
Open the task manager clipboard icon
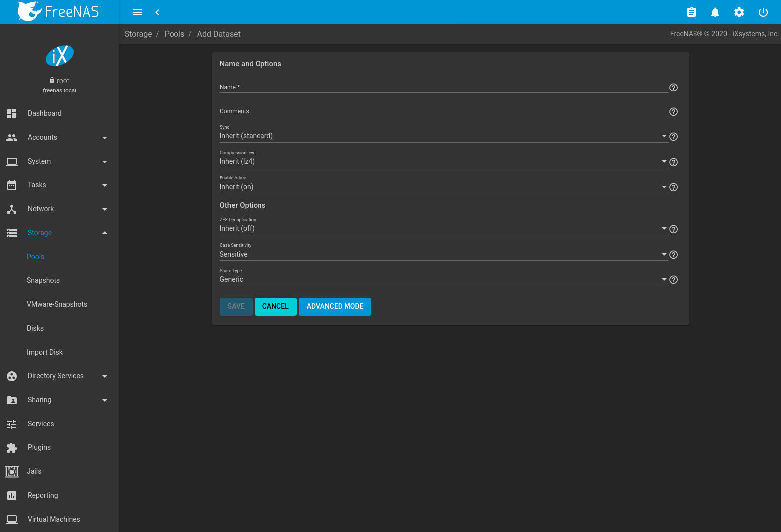pos(691,12)
